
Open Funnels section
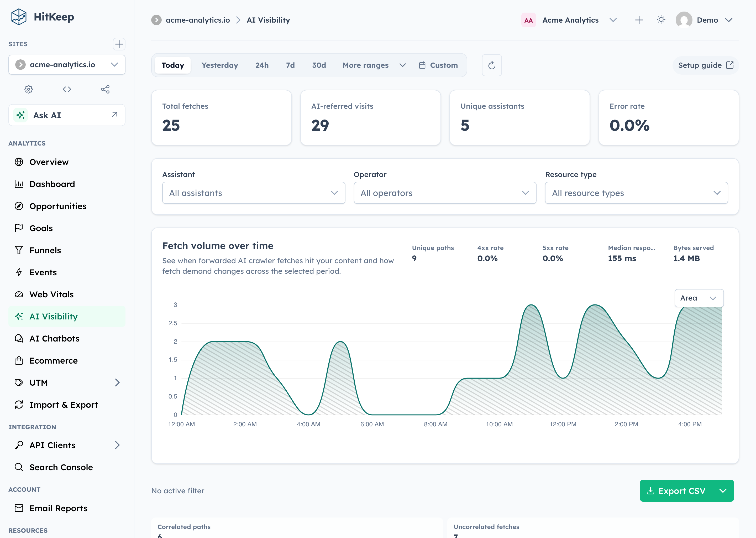67,250
